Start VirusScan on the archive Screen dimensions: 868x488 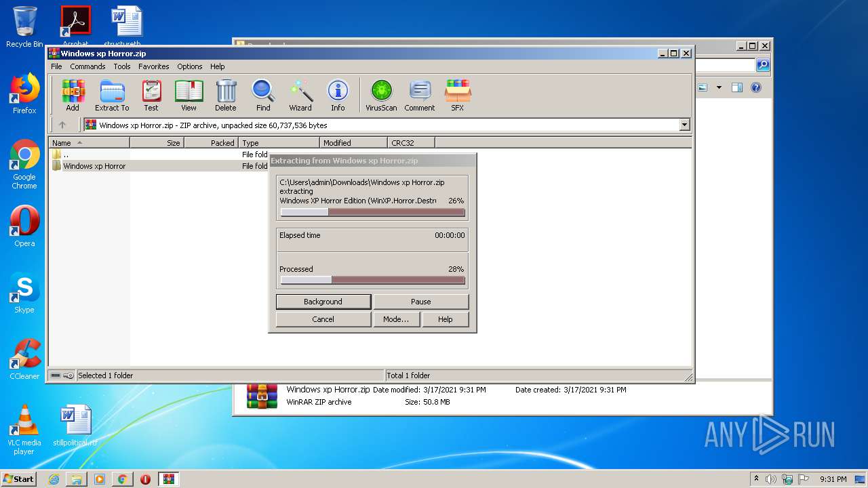click(x=381, y=95)
